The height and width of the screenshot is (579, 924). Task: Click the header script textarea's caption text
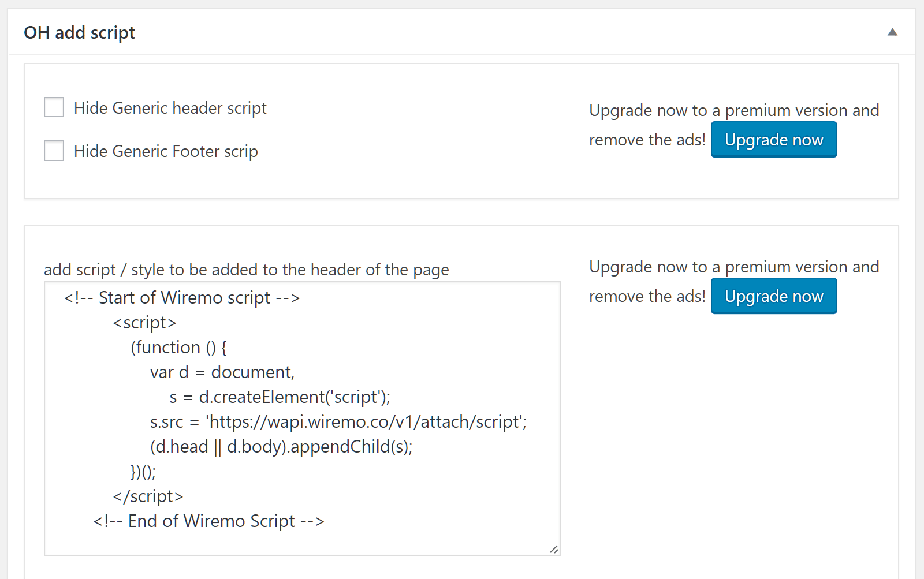(246, 270)
